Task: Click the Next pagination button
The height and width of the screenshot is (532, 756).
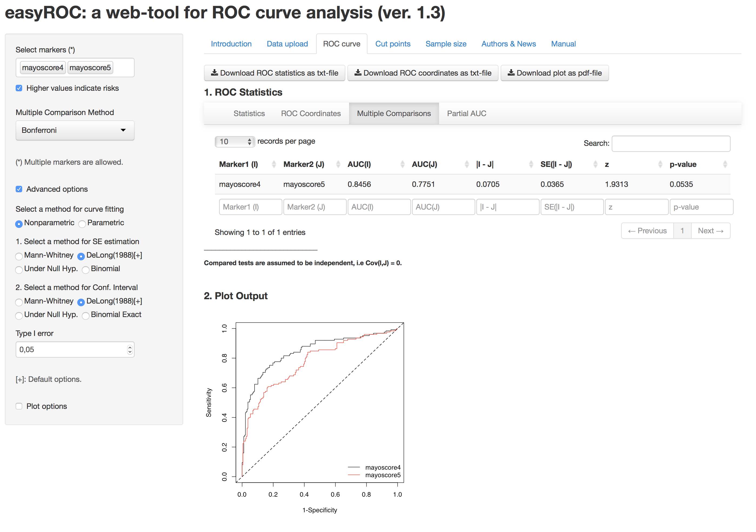Action: pos(710,231)
